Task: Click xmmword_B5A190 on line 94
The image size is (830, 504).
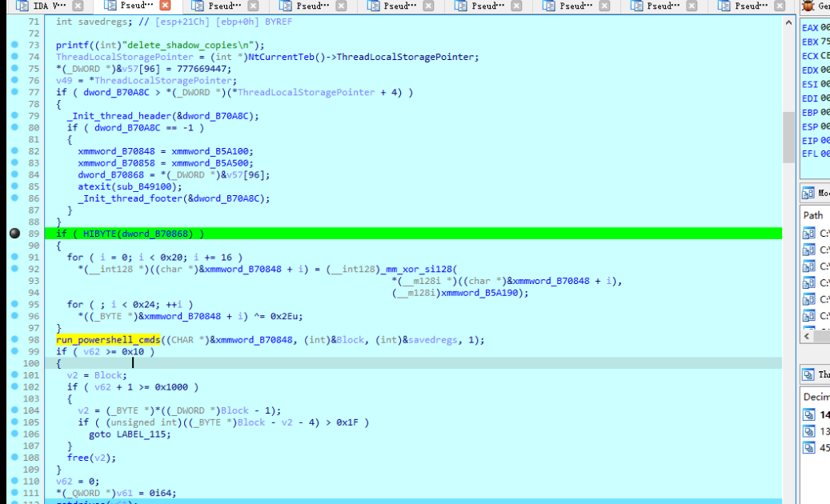Action: point(479,293)
